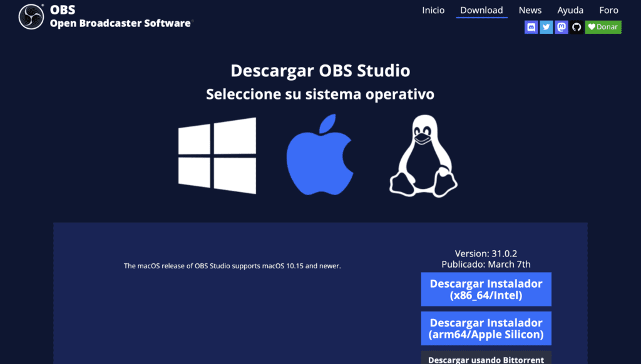Screen dimensions: 641x364
Task: Click the 'Version: 31.0.2' text
Action: click(486, 253)
